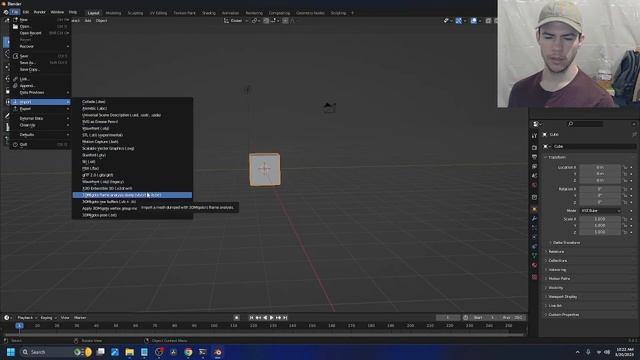The width and height of the screenshot is (640, 360).
Task: Click Open Recent in the File menu
Action: coord(40,33)
